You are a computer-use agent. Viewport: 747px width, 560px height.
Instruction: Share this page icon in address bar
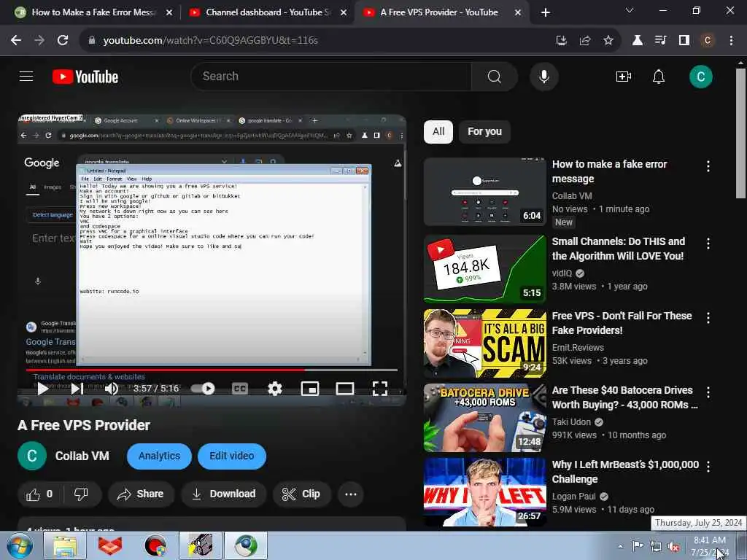click(x=585, y=41)
